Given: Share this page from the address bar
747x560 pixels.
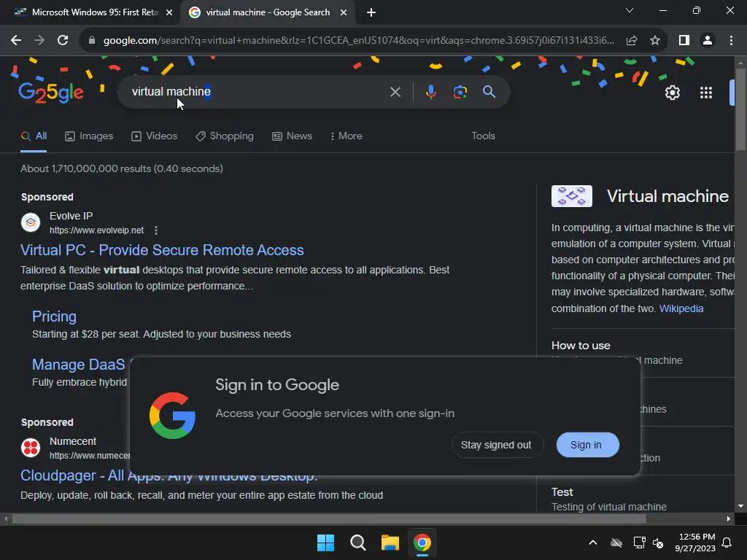Looking at the screenshot, I should (632, 41).
